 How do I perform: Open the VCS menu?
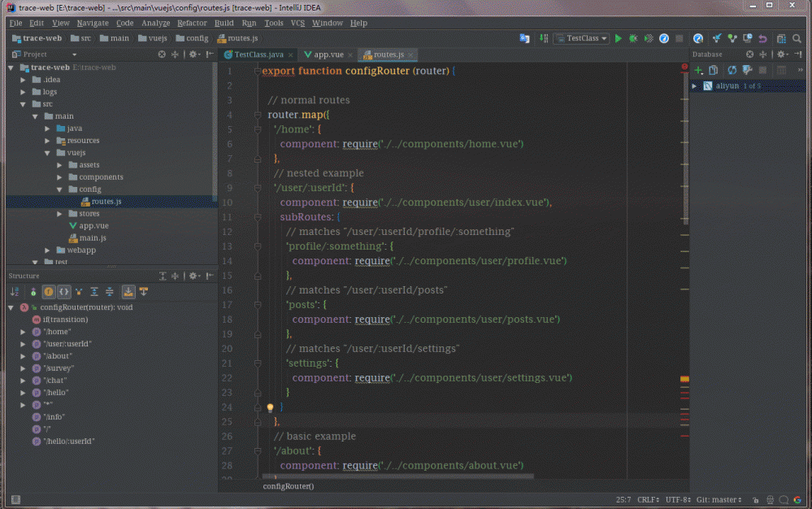pos(297,23)
